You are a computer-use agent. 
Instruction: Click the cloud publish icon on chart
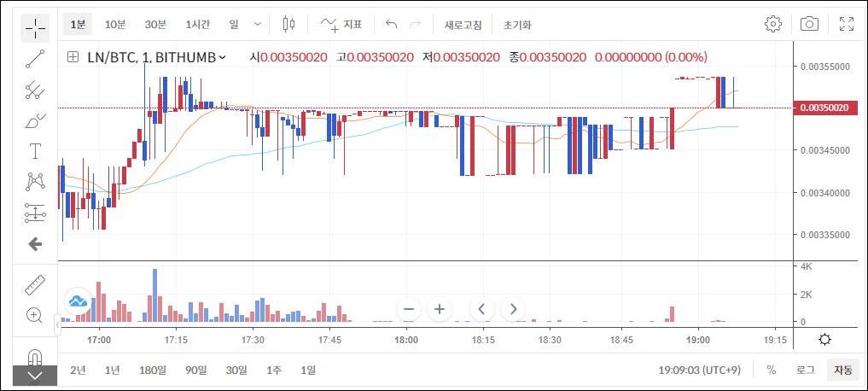click(x=78, y=301)
